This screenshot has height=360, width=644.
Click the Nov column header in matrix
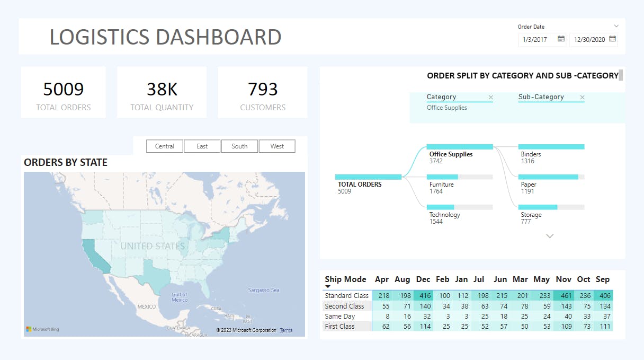(x=563, y=279)
